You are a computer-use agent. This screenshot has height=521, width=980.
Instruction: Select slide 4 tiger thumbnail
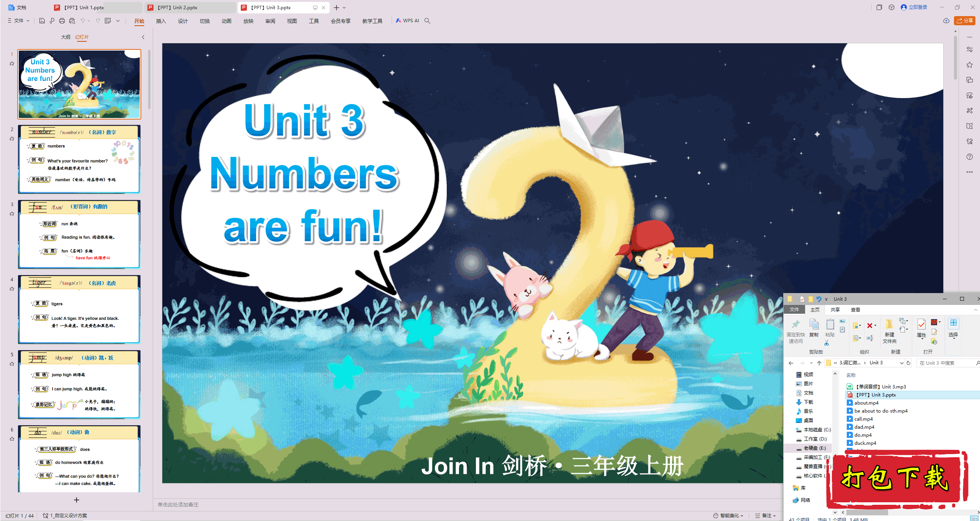79,309
